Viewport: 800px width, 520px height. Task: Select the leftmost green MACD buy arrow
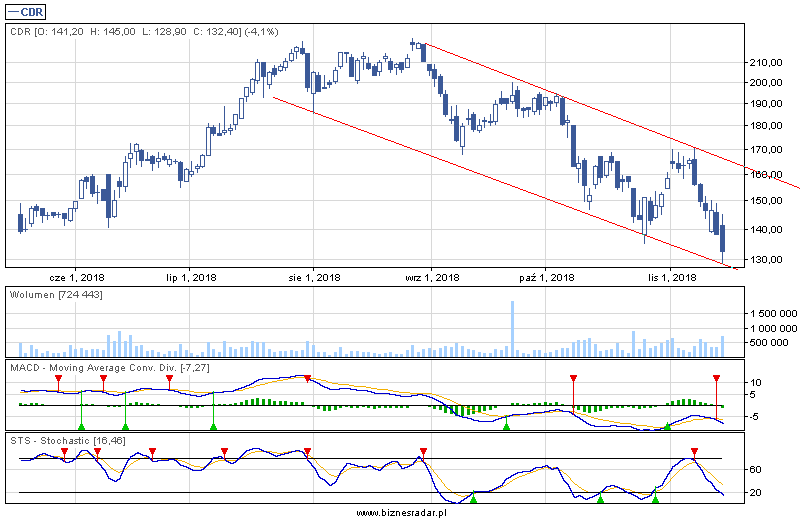[81, 427]
